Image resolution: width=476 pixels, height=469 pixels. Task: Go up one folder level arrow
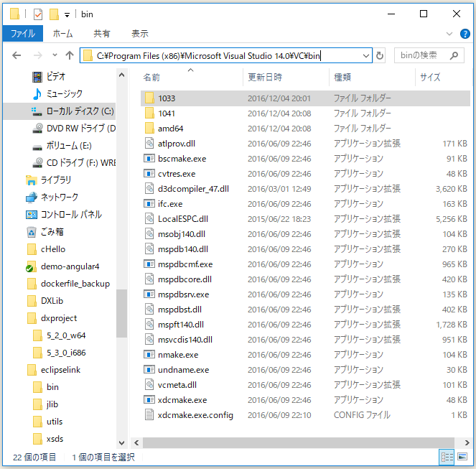click(x=70, y=55)
